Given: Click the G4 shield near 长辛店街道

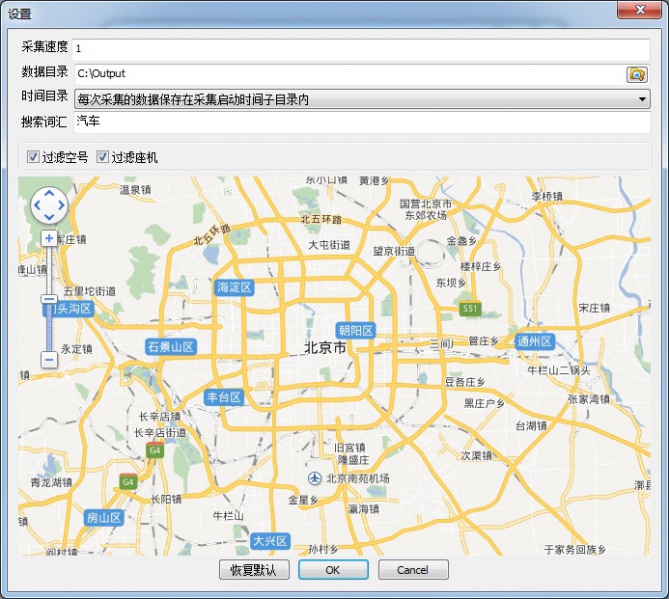Looking at the screenshot, I should [x=154, y=450].
